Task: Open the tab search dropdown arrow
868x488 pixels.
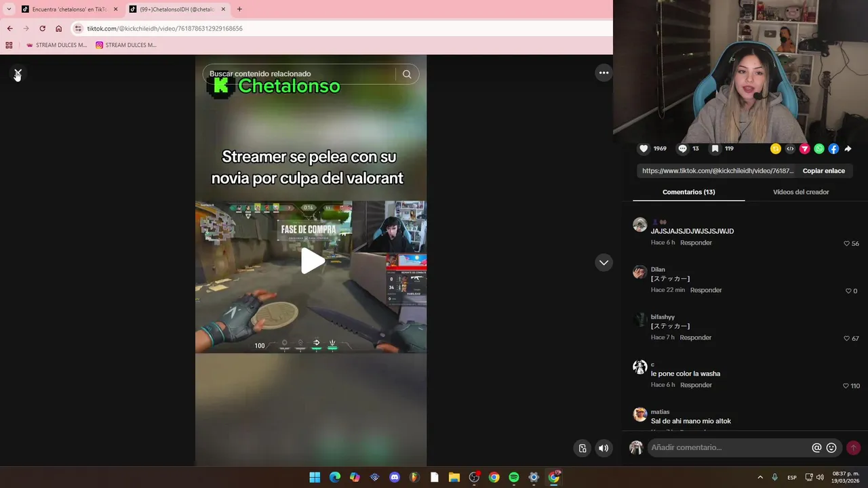Action: coord(9,9)
